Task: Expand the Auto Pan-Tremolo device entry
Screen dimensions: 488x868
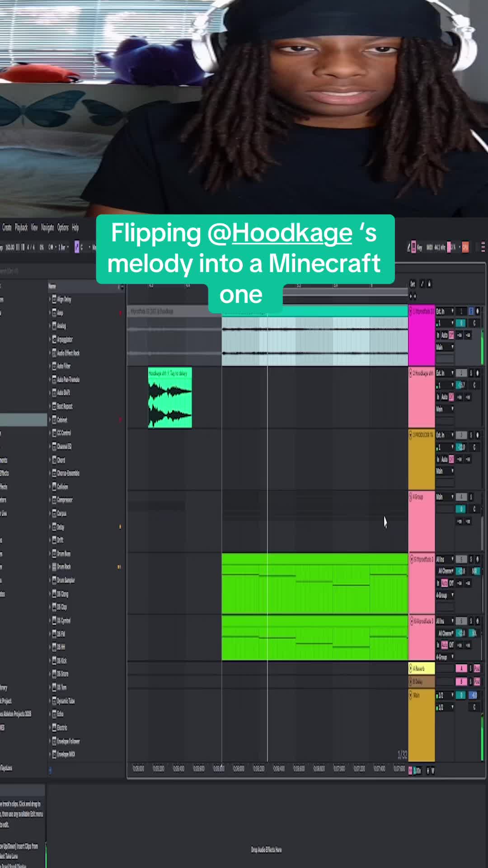Action: click(x=50, y=380)
